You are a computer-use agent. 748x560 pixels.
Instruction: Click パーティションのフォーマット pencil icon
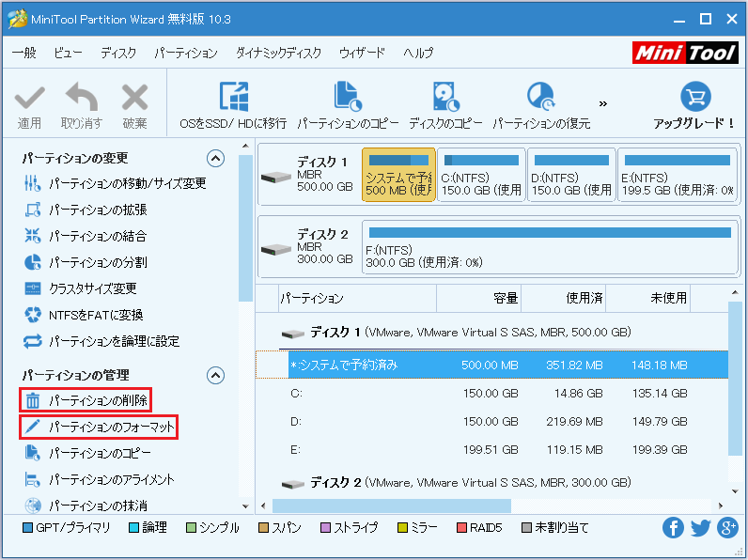[x=33, y=427]
